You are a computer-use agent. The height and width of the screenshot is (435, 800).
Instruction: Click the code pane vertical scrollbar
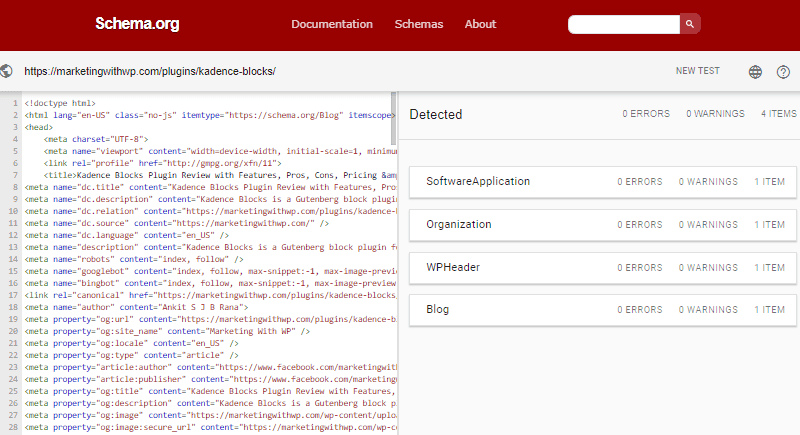coord(393,118)
